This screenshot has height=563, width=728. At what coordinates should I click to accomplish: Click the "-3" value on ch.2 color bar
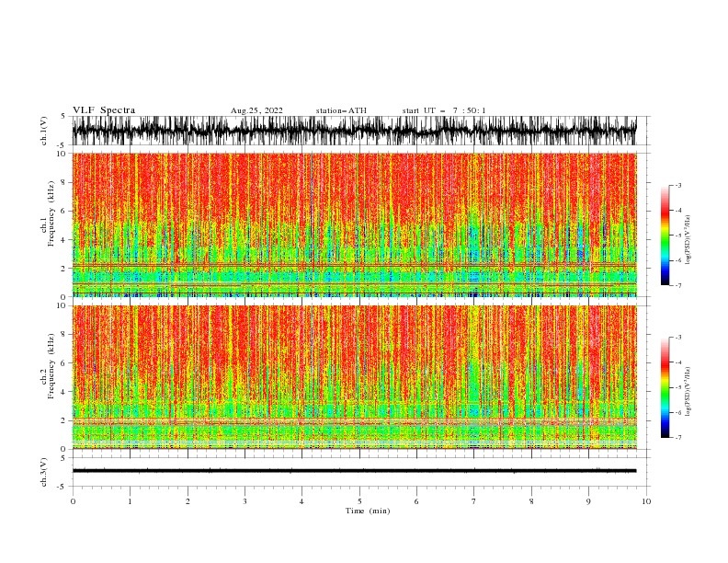[678, 338]
